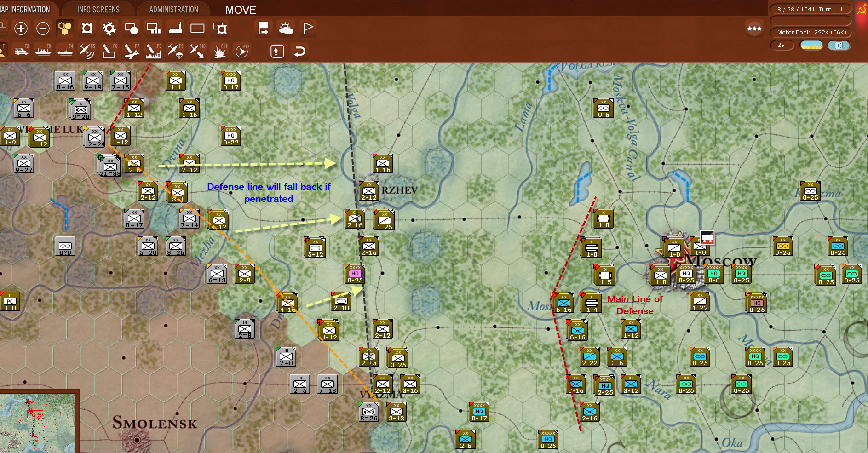The width and height of the screenshot is (868, 453).
Task: Toggle the rectangle-with-frame overlay icon
Action: point(220,29)
